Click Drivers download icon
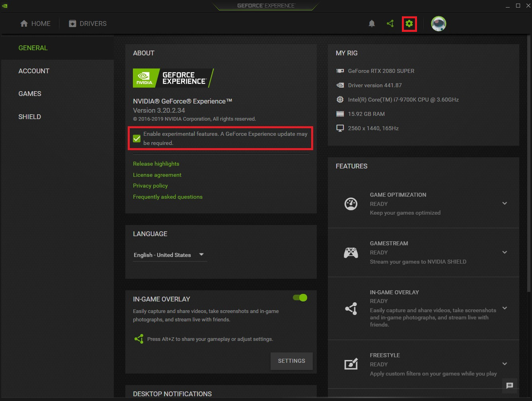Viewport: 532px width, 401px height. pyautogui.click(x=72, y=23)
